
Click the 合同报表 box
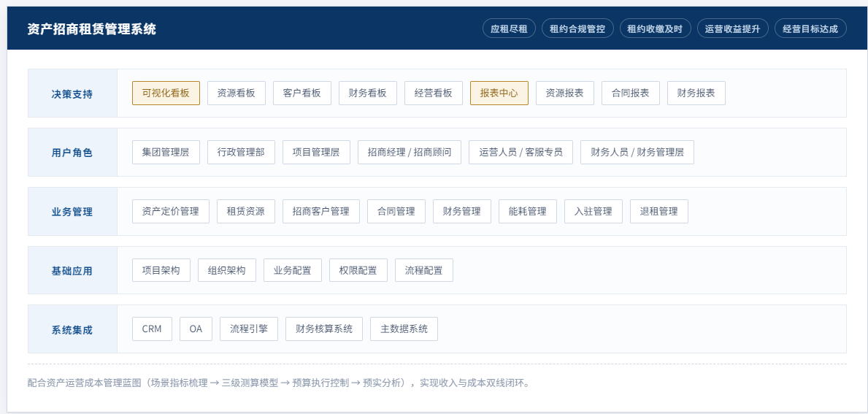(x=631, y=93)
